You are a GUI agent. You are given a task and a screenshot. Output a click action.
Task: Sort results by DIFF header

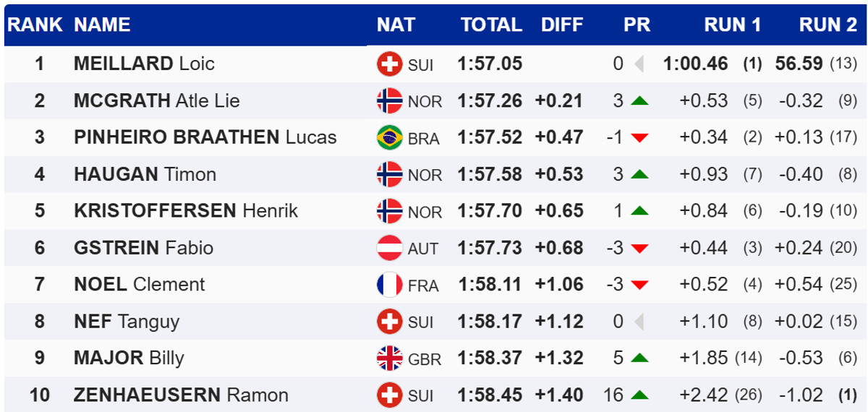point(561,25)
